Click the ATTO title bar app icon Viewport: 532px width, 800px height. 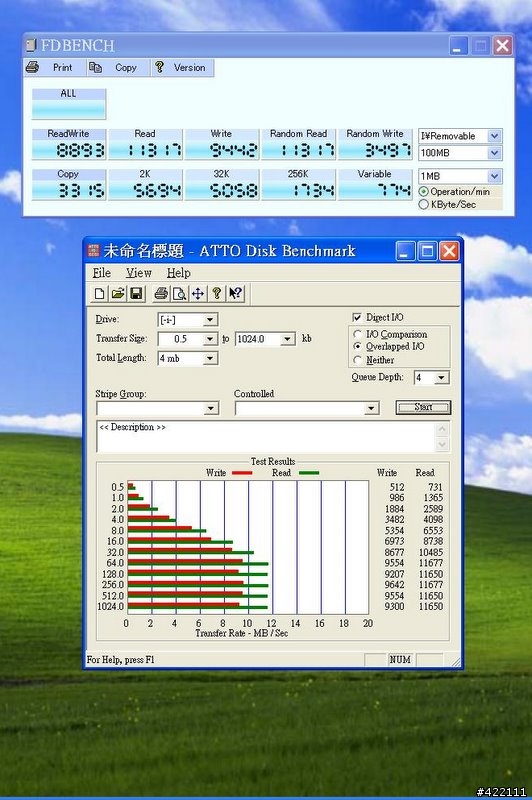(93, 251)
